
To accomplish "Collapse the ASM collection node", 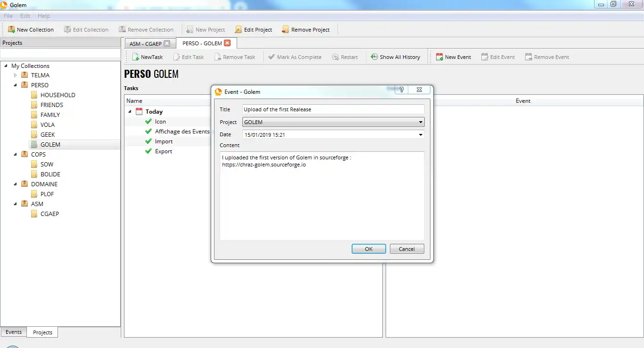I will 15,204.
